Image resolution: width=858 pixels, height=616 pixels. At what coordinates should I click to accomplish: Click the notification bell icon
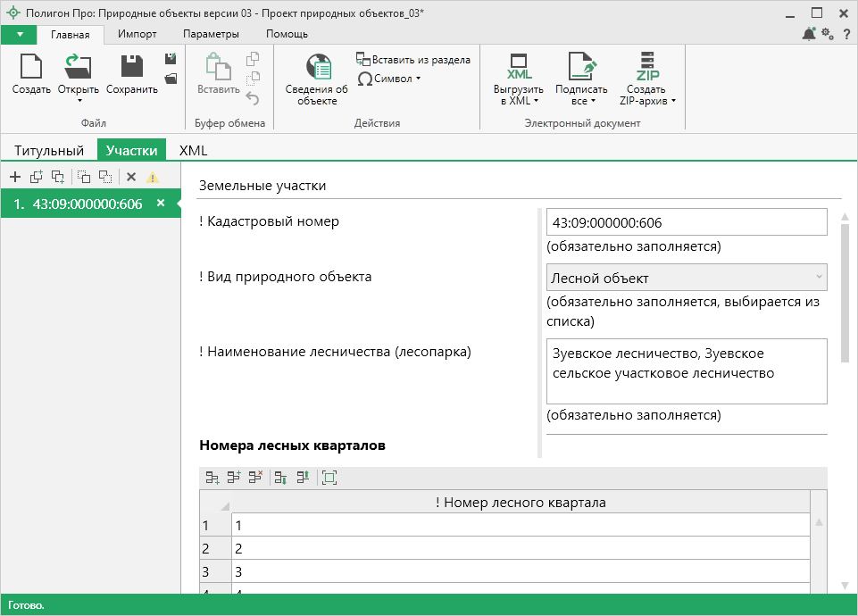click(x=809, y=34)
